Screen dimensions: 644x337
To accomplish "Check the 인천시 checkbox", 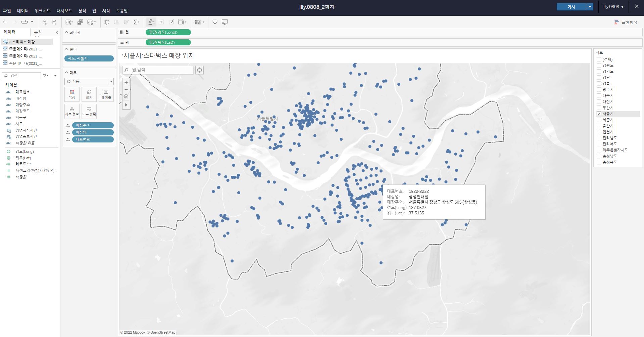I will point(599,132).
